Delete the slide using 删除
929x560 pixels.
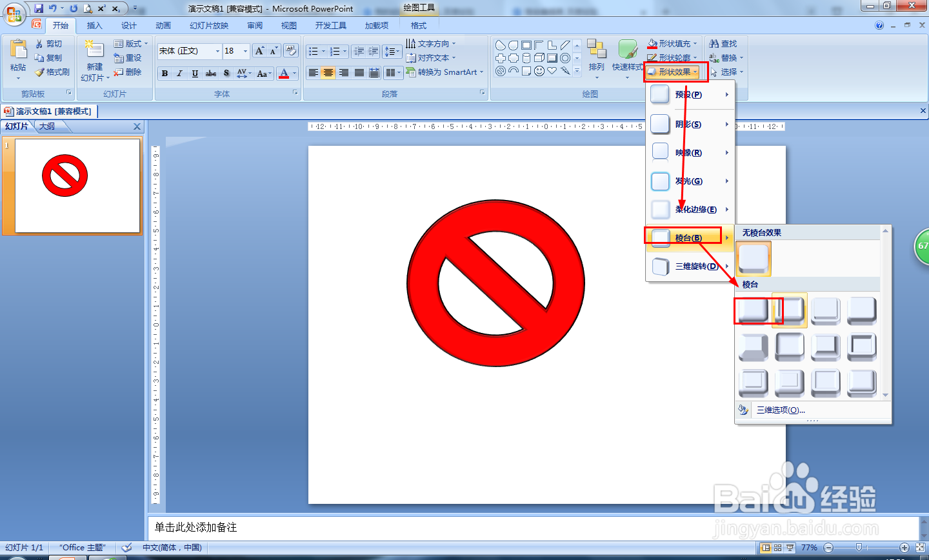[128, 72]
